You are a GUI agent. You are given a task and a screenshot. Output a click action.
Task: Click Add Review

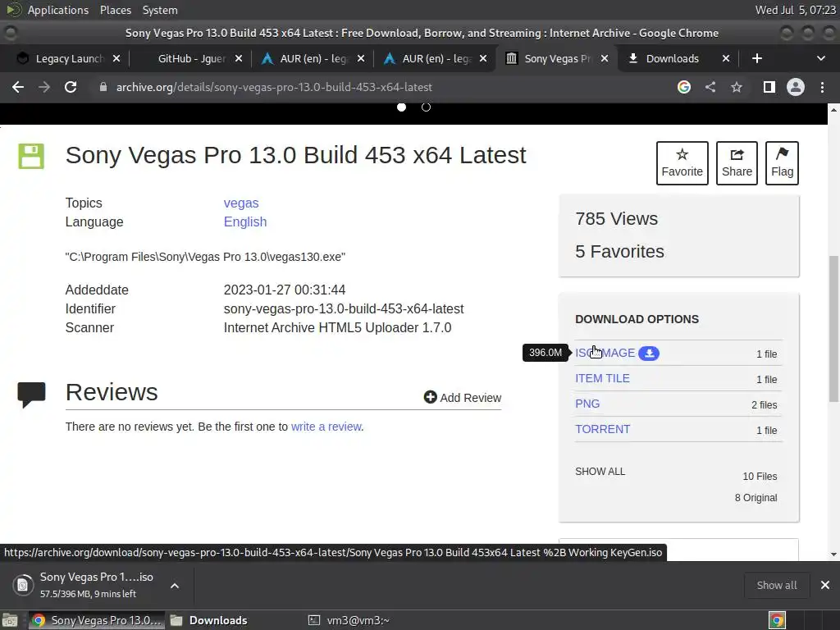463,398
